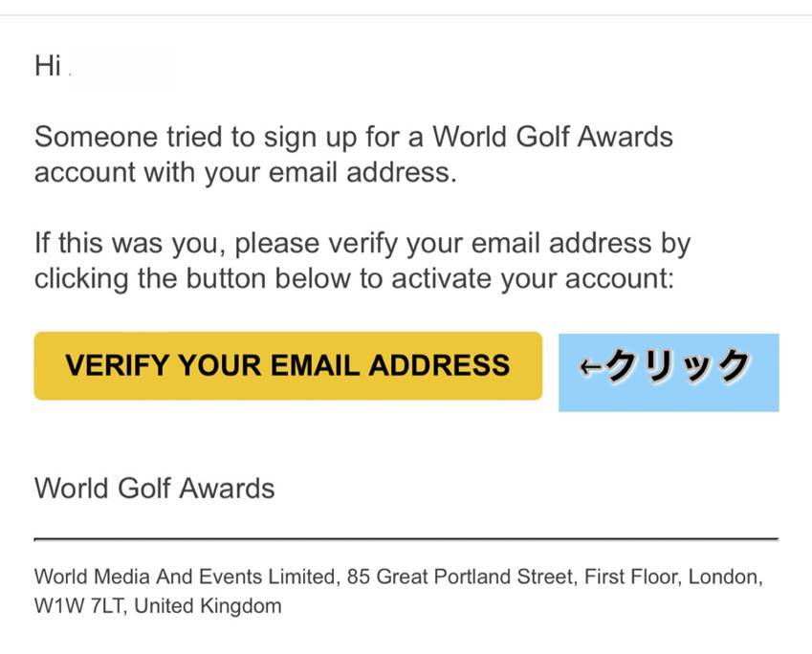The width and height of the screenshot is (812, 654).
Task: Click "World Golf Awards" in the first paragraph
Action: point(553,137)
